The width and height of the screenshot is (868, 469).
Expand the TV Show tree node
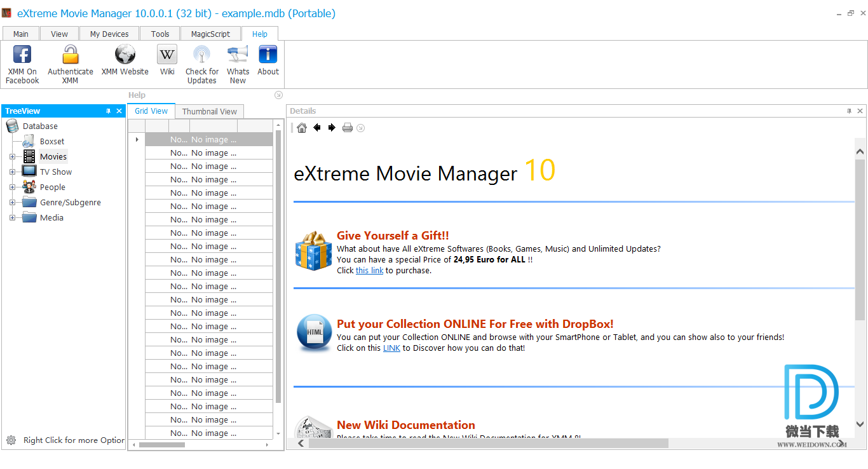pos(12,172)
